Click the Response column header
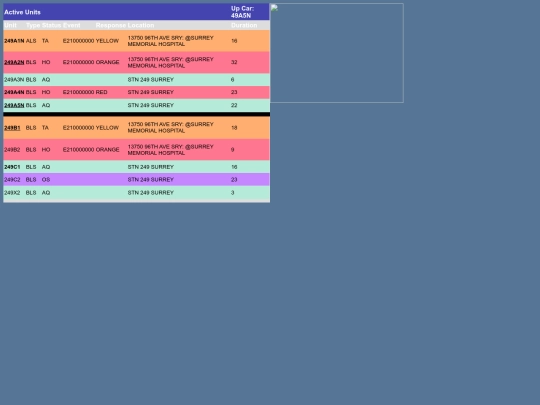The width and height of the screenshot is (540, 405). [110, 25]
